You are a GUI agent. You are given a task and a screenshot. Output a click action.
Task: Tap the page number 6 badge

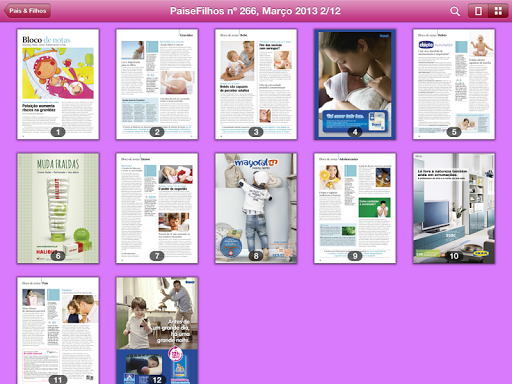tap(58, 256)
